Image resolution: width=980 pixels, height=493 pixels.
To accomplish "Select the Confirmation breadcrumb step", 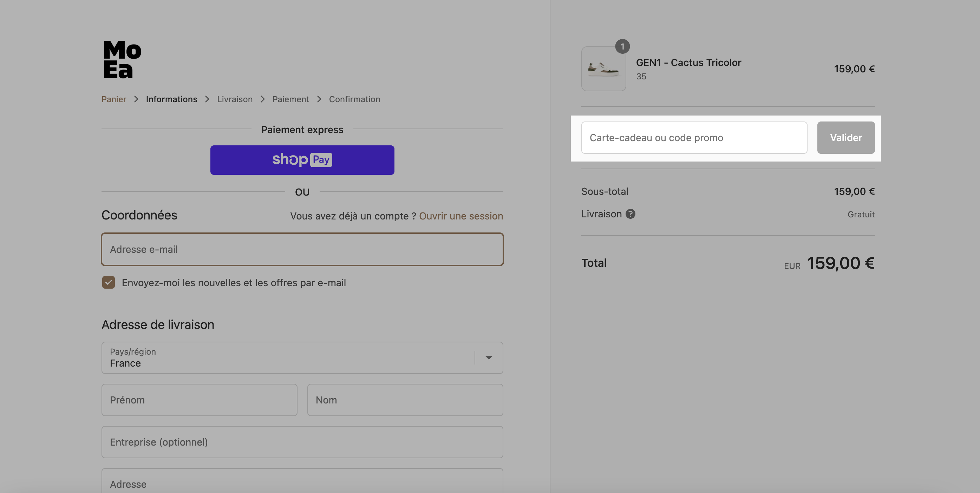I will (x=354, y=99).
